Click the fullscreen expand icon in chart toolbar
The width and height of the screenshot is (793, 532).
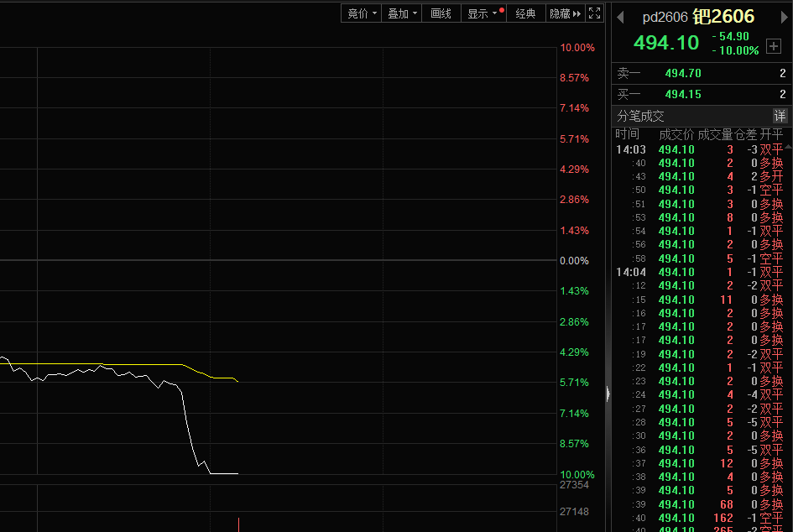[x=594, y=13]
